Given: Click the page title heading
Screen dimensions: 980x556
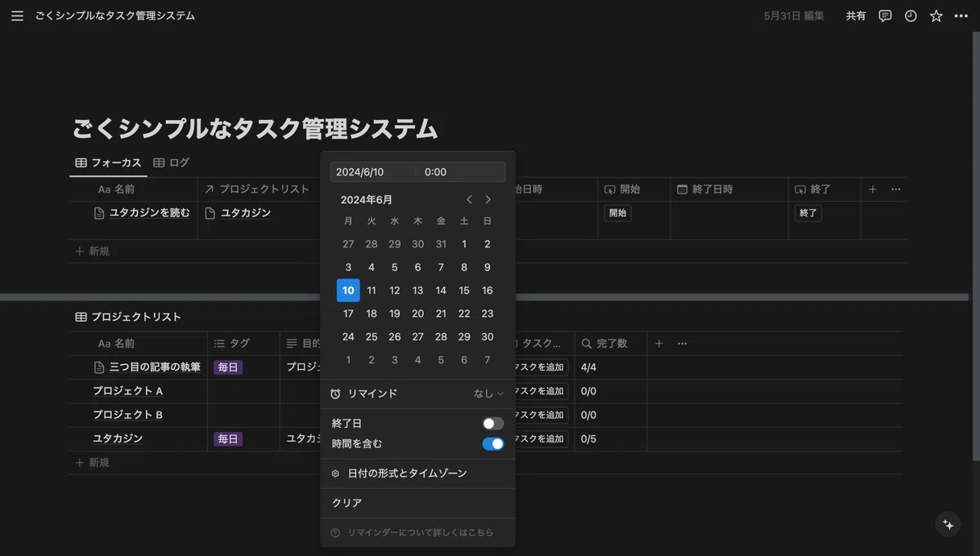Looking at the screenshot, I should (256, 129).
